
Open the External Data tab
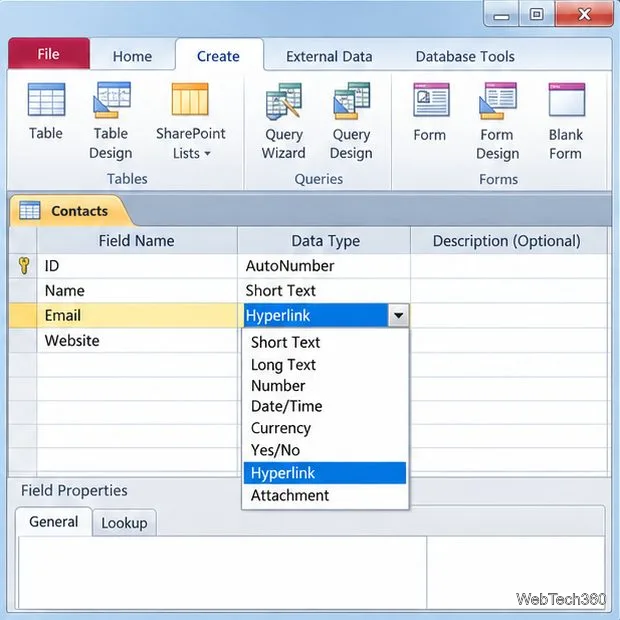[x=329, y=56]
